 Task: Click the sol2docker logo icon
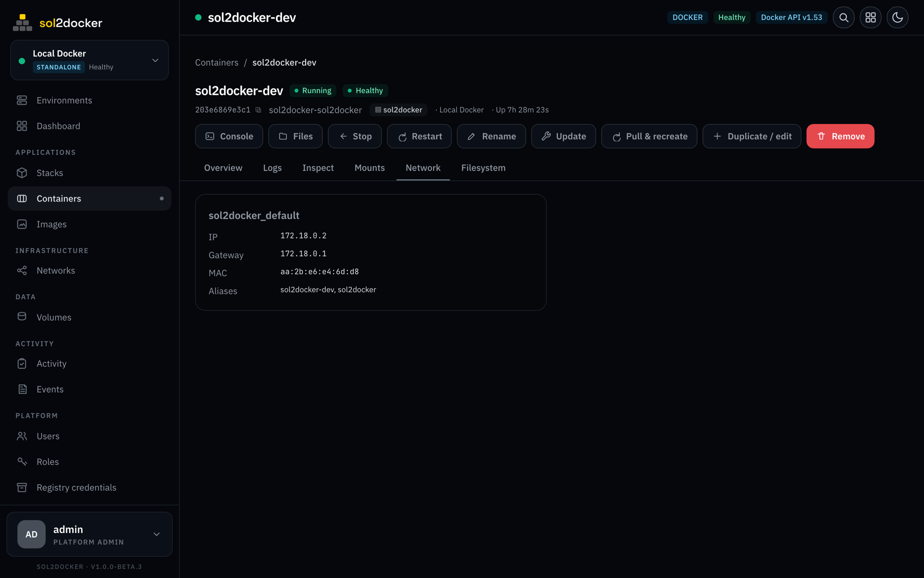[x=22, y=23]
